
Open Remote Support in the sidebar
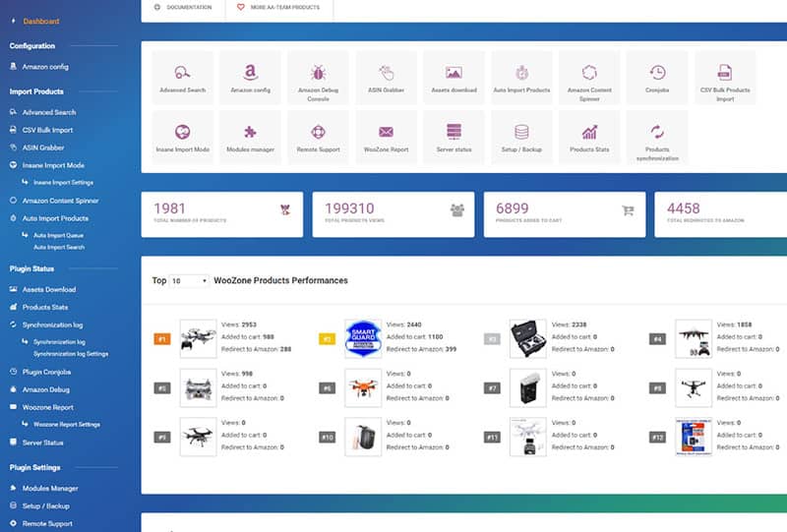47,523
